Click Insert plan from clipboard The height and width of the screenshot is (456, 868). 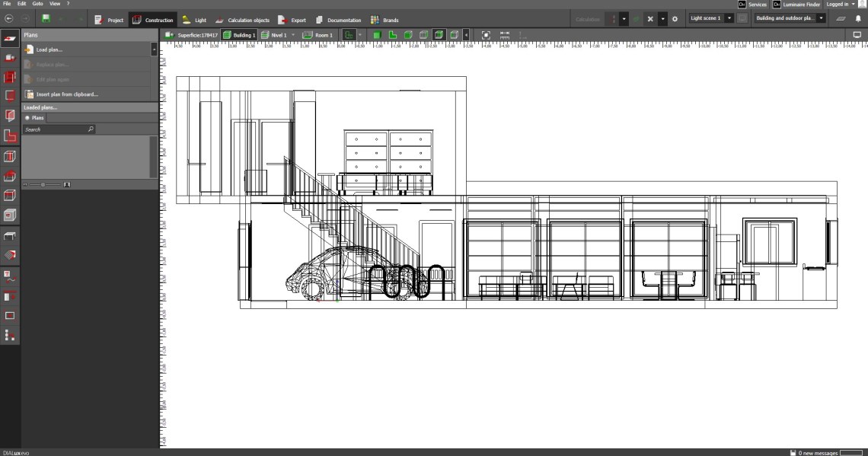[67, 94]
